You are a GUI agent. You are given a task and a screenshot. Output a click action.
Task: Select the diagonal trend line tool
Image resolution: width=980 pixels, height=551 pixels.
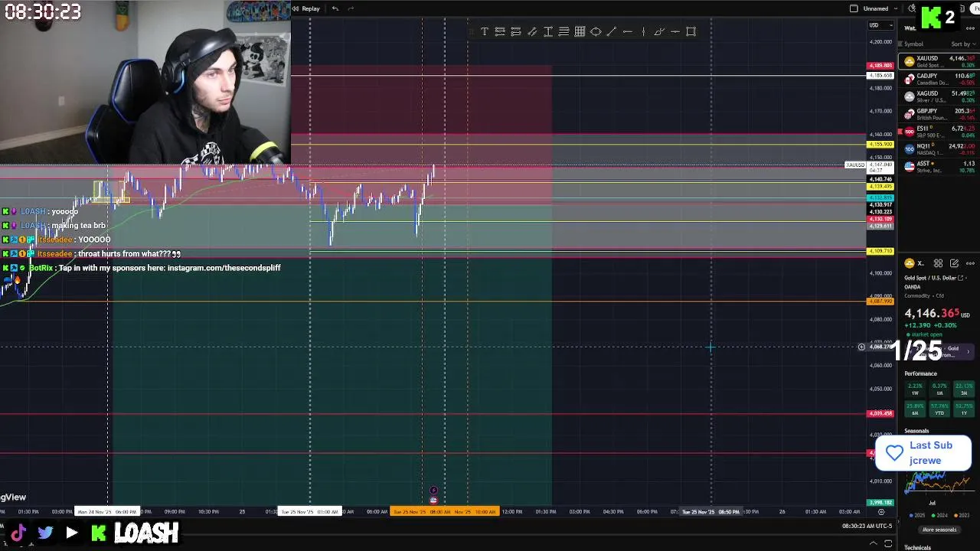pyautogui.click(x=611, y=31)
